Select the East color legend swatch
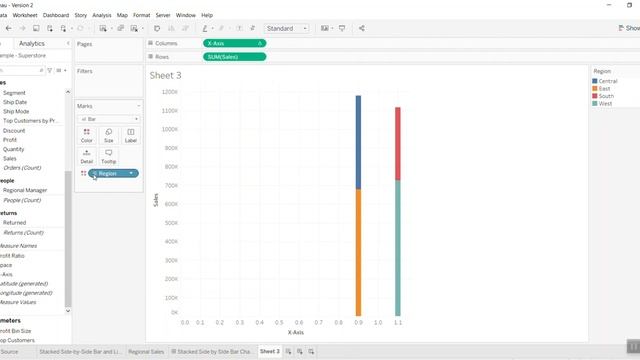The width and height of the screenshot is (640, 360). coord(595,89)
